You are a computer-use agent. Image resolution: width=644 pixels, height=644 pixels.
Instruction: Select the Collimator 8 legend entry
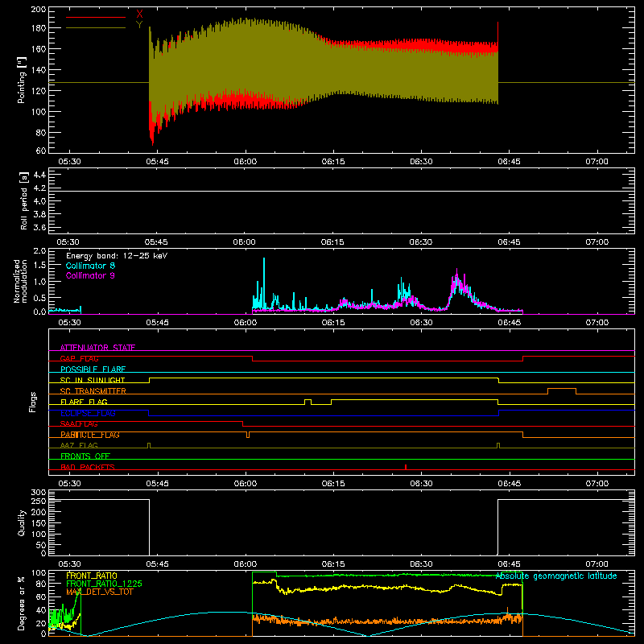pyautogui.click(x=90, y=266)
